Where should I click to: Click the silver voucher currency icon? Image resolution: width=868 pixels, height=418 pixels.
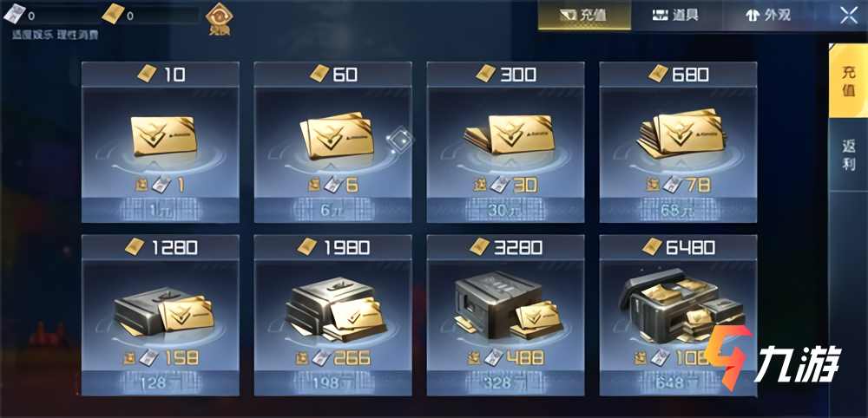pyautogui.click(x=13, y=13)
